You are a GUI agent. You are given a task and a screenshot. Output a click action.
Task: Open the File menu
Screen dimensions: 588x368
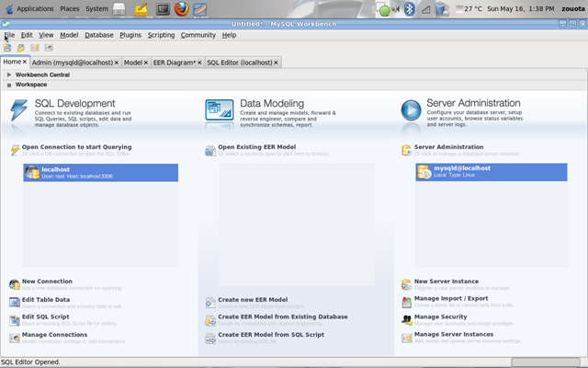[x=9, y=35]
